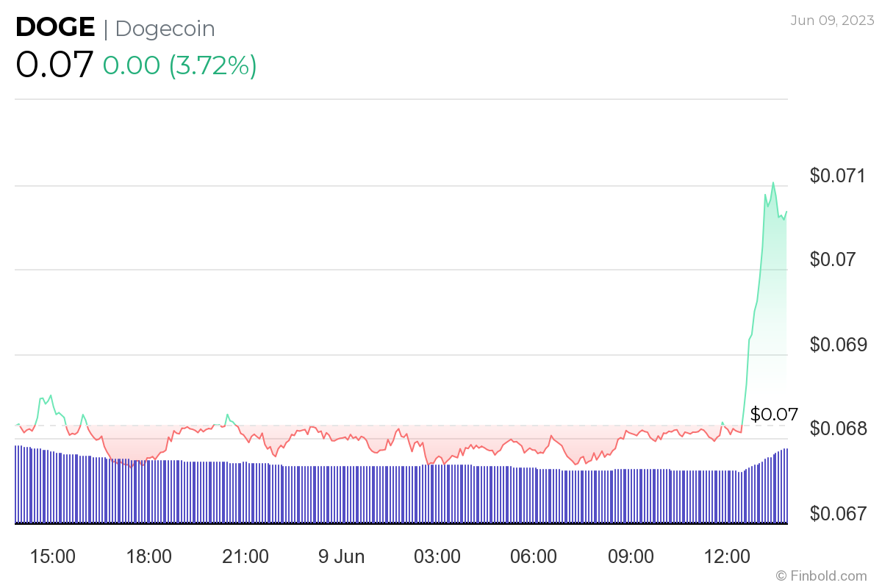The height and width of the screenshot is (588, 882).
Task: Click the $0.071 price axis label
Action: pos(837,176)
